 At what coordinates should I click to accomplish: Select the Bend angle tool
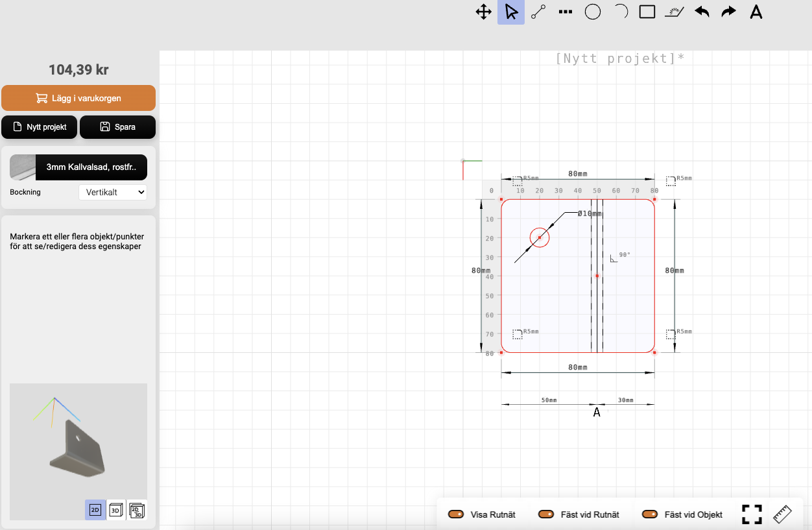(675, 12)
